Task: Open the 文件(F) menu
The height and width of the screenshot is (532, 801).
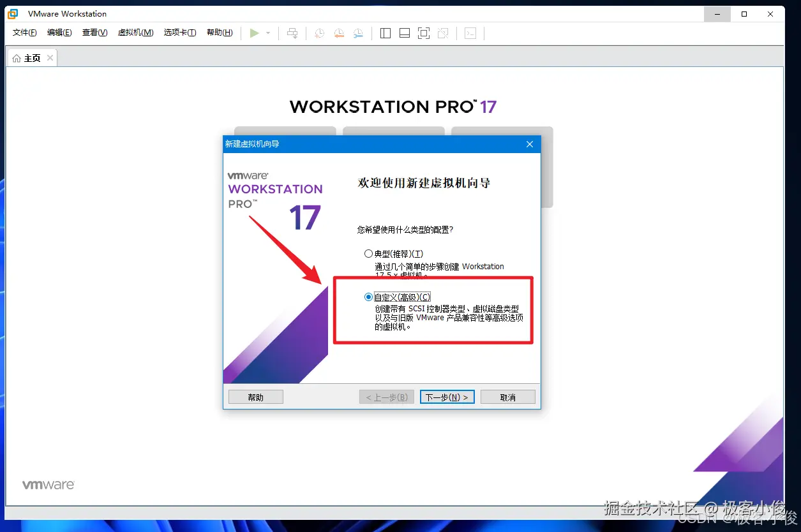Action: [x=25, y=33]
